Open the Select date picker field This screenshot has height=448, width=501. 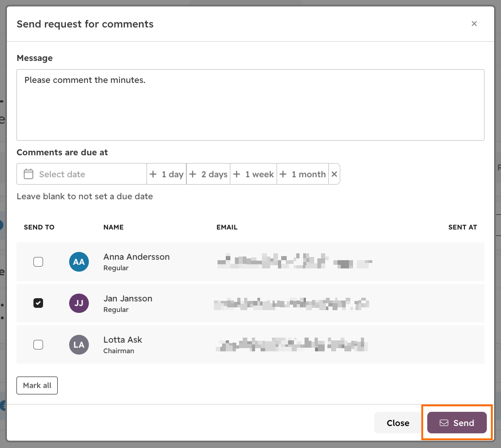[82, 174]
